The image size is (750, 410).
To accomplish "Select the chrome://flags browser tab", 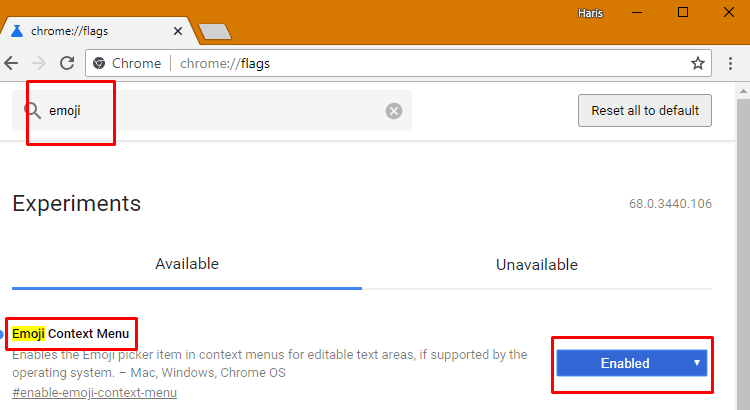I will tap(98, 31).
